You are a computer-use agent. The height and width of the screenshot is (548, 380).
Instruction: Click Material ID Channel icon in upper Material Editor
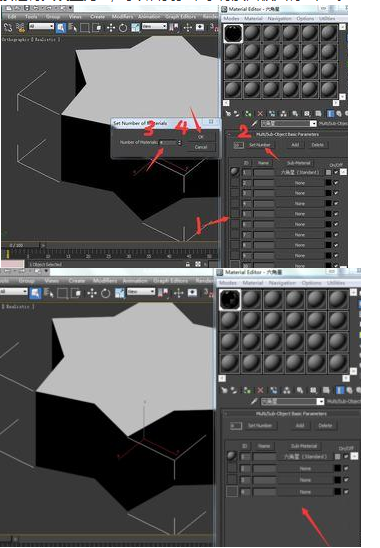click(x=307, y=114)
